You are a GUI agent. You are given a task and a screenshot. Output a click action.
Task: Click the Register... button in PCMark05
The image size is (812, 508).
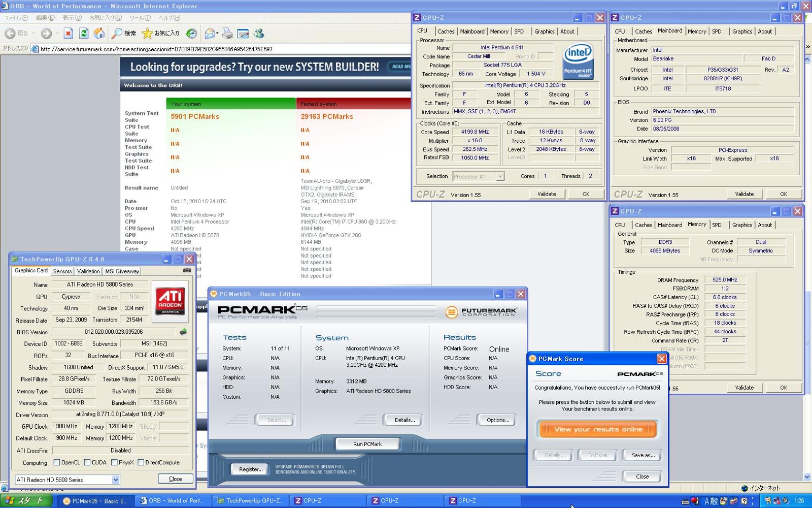[x=251, y=469]
